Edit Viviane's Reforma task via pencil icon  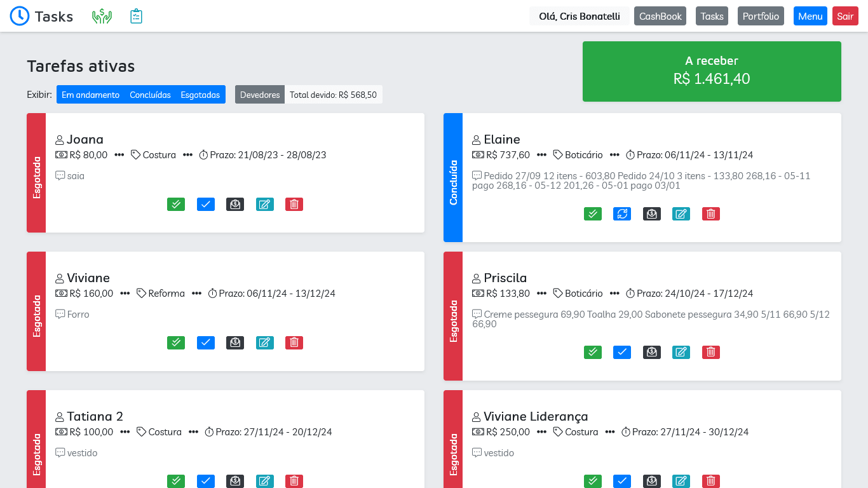pyautogui.click(x=265, y=342)
